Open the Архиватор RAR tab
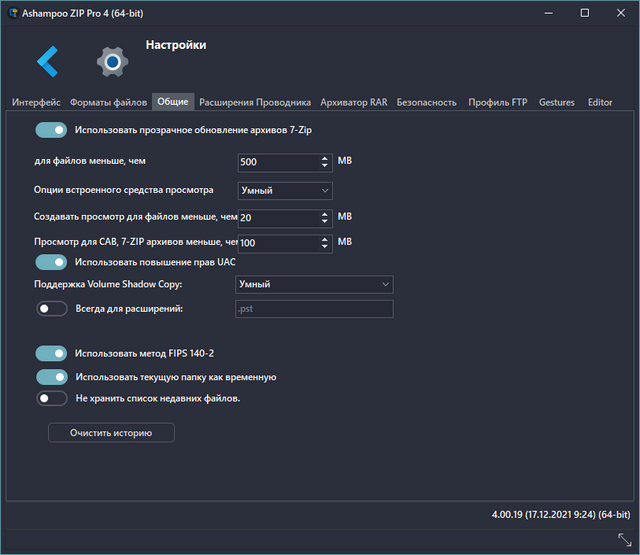 click(x=353, y=102)
